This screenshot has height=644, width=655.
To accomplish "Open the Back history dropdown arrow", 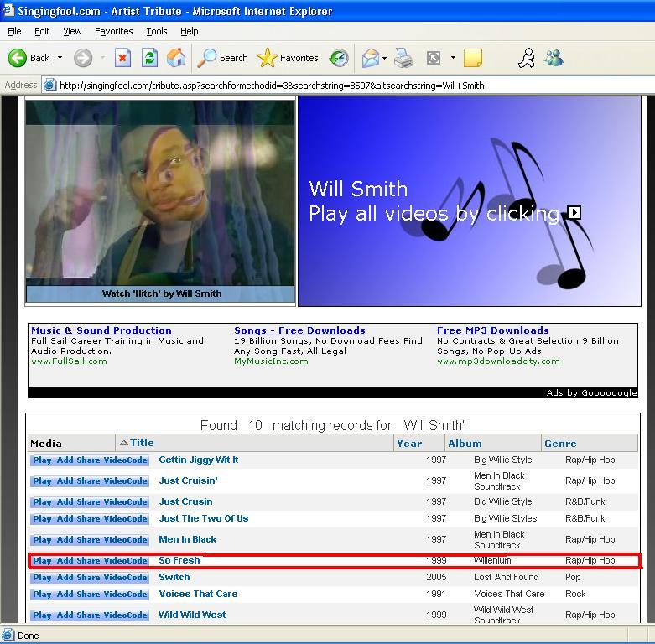I will pos(60,58).
